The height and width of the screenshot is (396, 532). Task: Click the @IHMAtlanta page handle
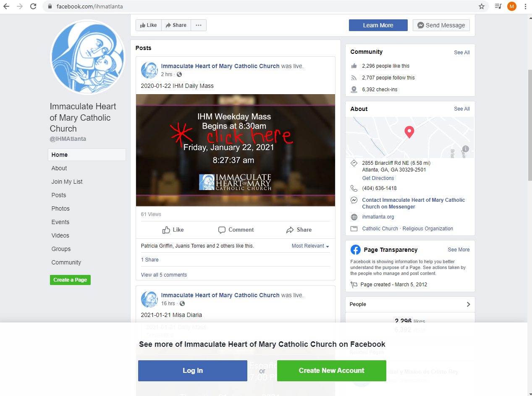point(68,139)
